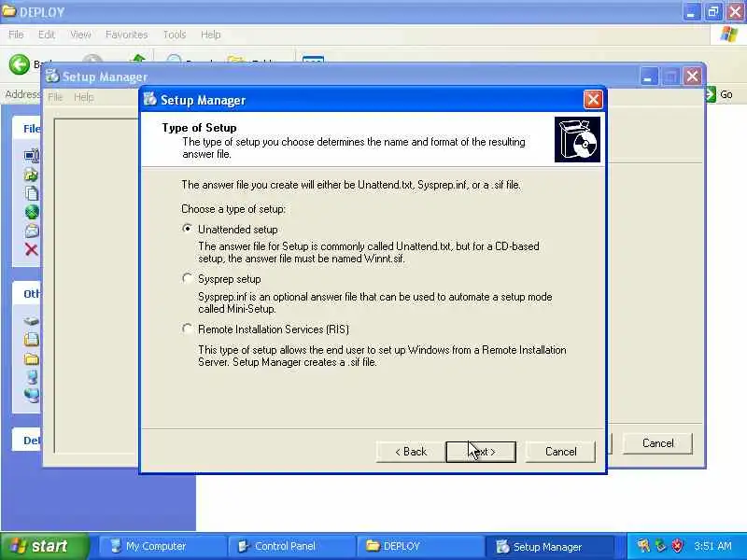Close the Setup Manager wizard dialog
The image size is (747, 560).
(593, 100)
